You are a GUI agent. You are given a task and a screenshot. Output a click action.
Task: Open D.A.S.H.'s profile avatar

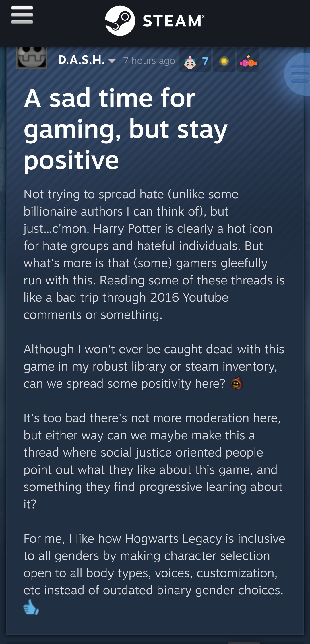tap(32, 58)
